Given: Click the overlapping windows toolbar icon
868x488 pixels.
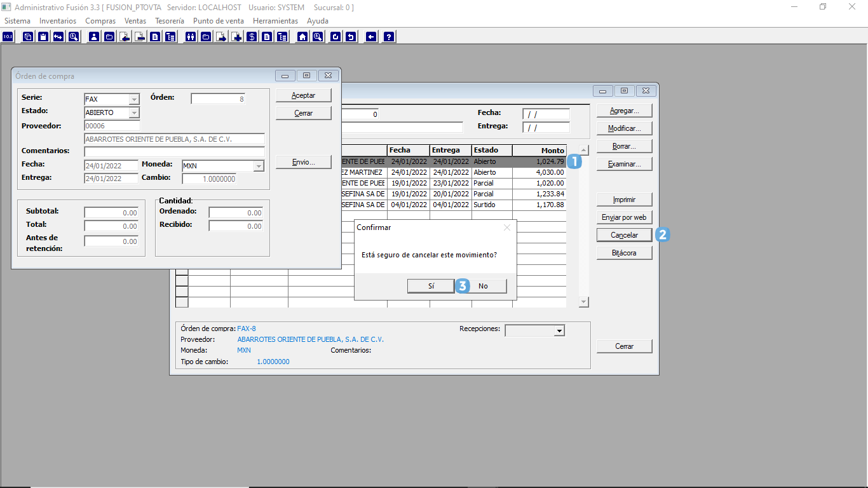Looking at the screenshot, I should tap(28, 37).
